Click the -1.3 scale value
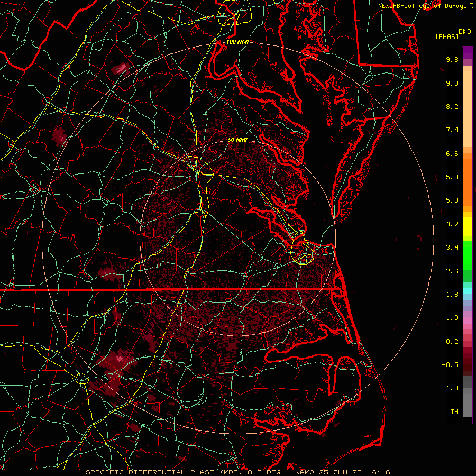 450,388
